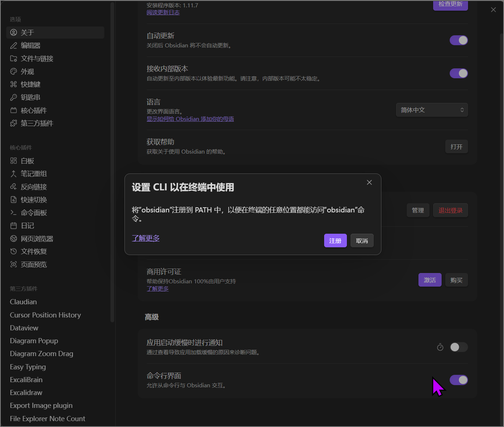The image size is (504, 427).
Task: Select the 外观 settings tab
Action: click(55, 71)
